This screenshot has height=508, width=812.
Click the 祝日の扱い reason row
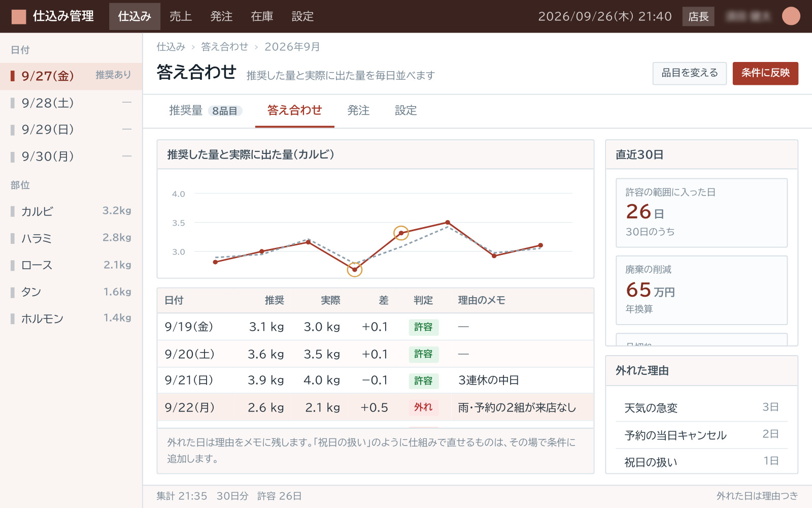[x=701, y=462]
